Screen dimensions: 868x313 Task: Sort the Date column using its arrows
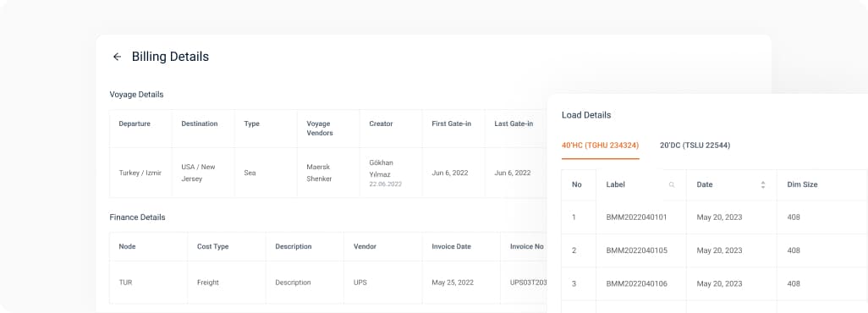763,185
